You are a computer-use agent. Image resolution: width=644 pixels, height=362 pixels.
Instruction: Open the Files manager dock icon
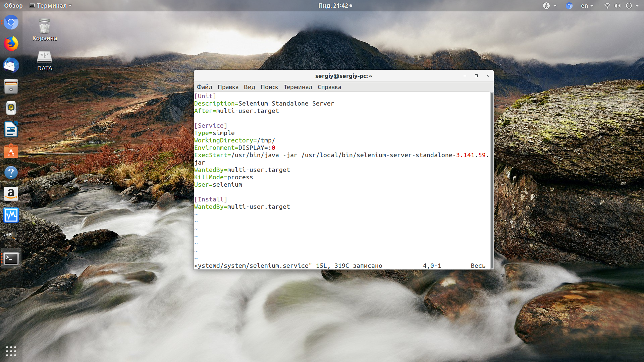coord(11,86)
